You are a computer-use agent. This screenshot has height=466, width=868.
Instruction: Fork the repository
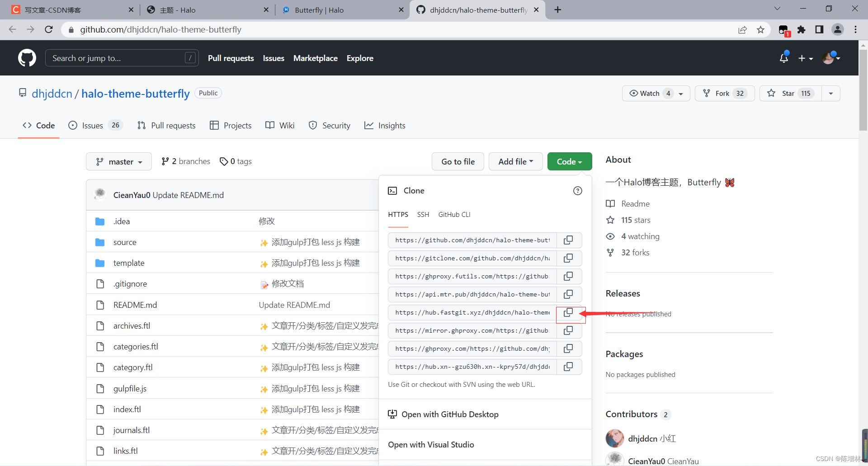tap(725, 94)
